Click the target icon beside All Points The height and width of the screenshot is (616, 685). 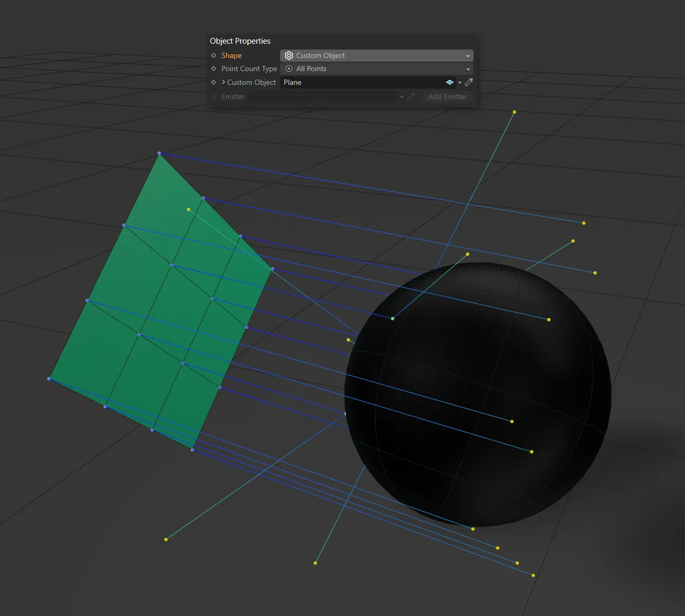289,69
